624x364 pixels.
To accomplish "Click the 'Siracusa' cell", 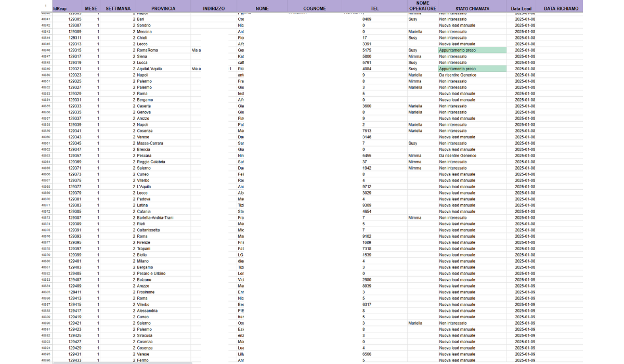I will pyautogui.click(x=163, y=335).
